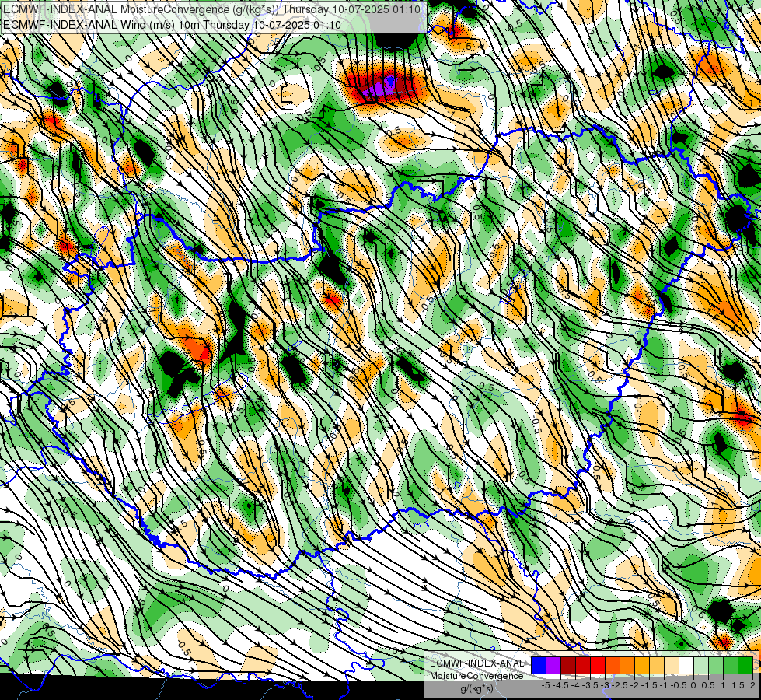Click the palest green legend swatch

[701, 665]
